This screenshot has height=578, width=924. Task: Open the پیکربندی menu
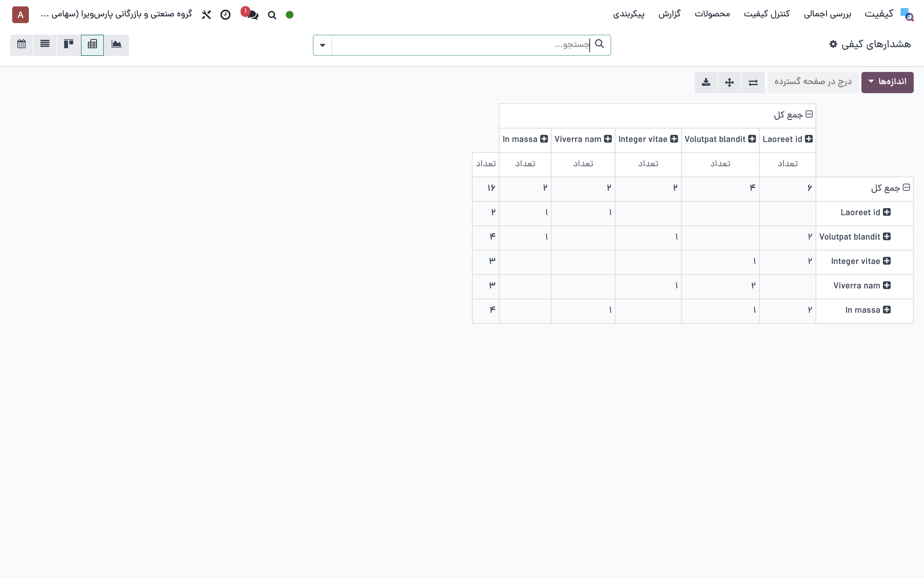click(629, 14)
